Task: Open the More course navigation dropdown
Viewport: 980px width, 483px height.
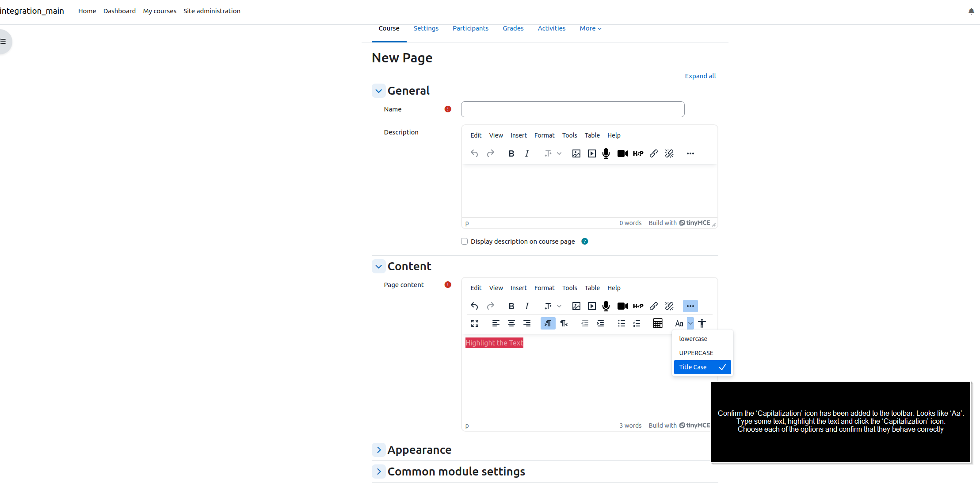Action: pos(591,28)
